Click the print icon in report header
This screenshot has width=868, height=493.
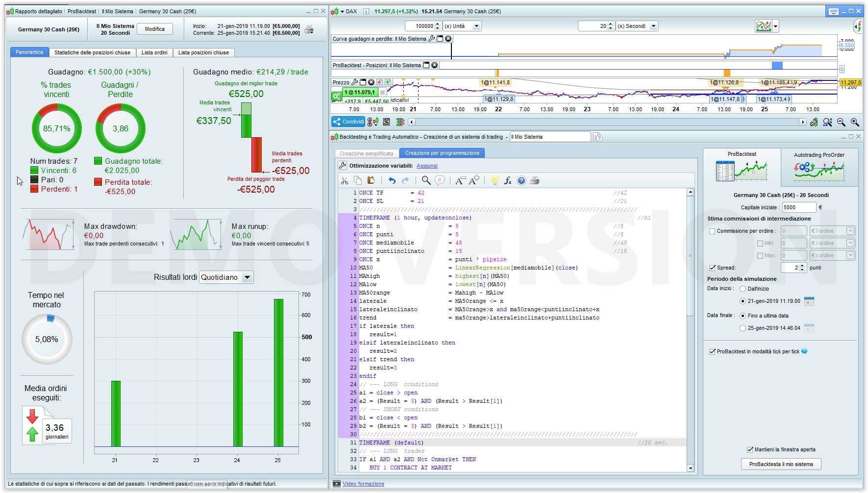pyautogui.click(x=309, y=30)
